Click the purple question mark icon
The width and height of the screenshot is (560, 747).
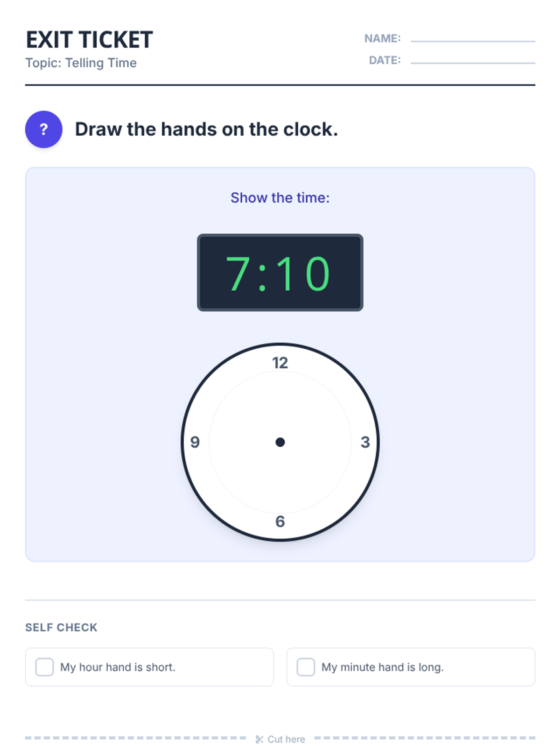43,129
